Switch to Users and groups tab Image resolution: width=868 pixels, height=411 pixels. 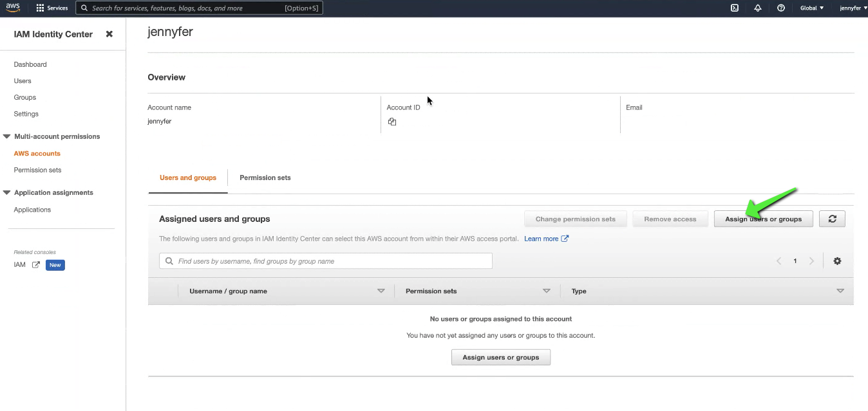coord(188,178)
